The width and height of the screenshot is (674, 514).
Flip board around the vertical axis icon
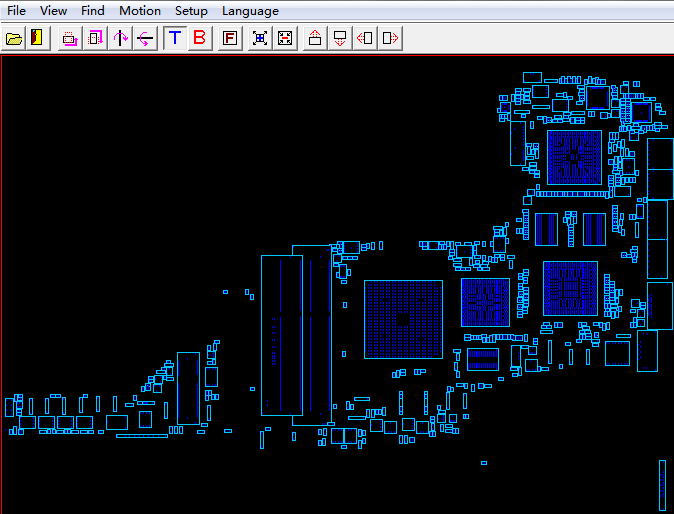coord(120,38)
